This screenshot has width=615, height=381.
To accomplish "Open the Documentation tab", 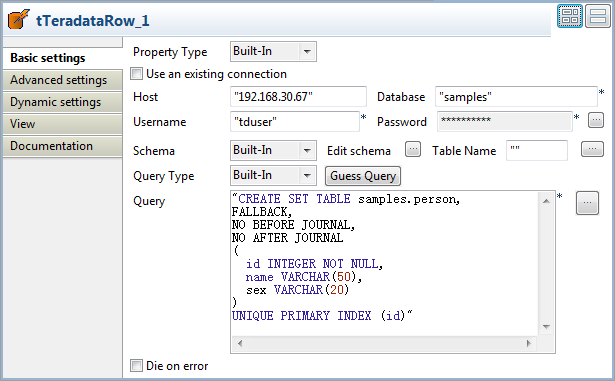I will (63, 146).
